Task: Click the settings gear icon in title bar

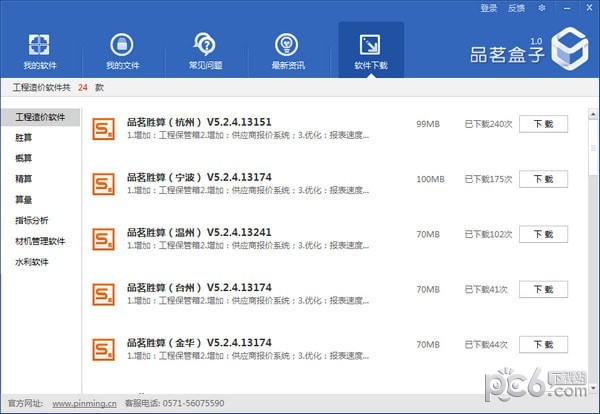Action: tap(541, 8)
